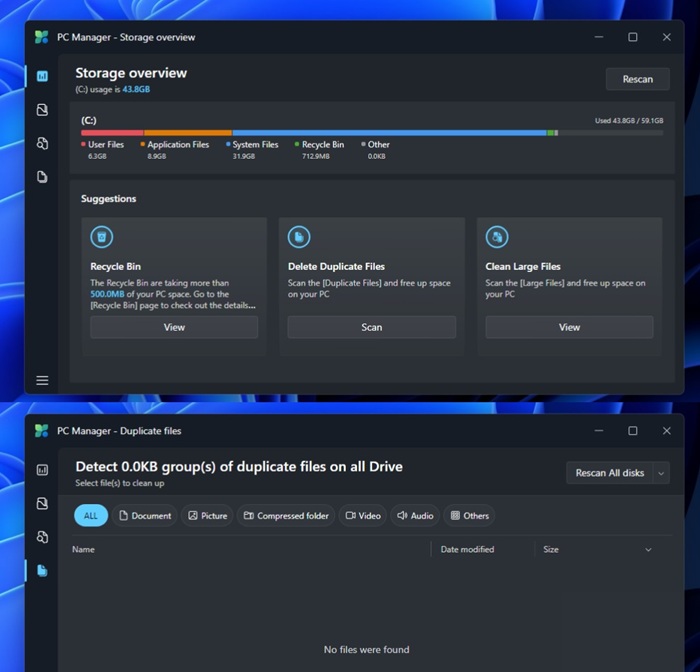The height and width of the screenshot is (672, 700).
Task: Open the dropdown arrow beside Rescan All disks
Action: click(x=661, y=473)
